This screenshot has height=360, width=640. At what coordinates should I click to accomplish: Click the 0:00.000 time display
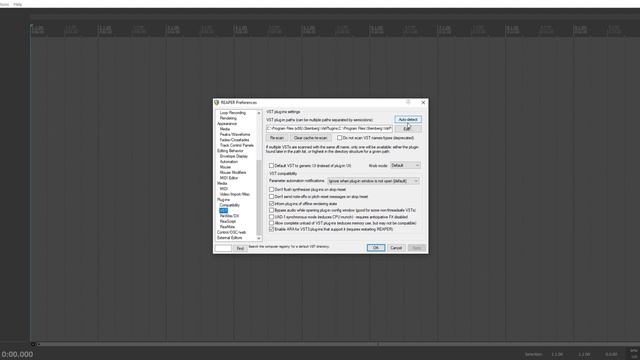click(17, 354)
